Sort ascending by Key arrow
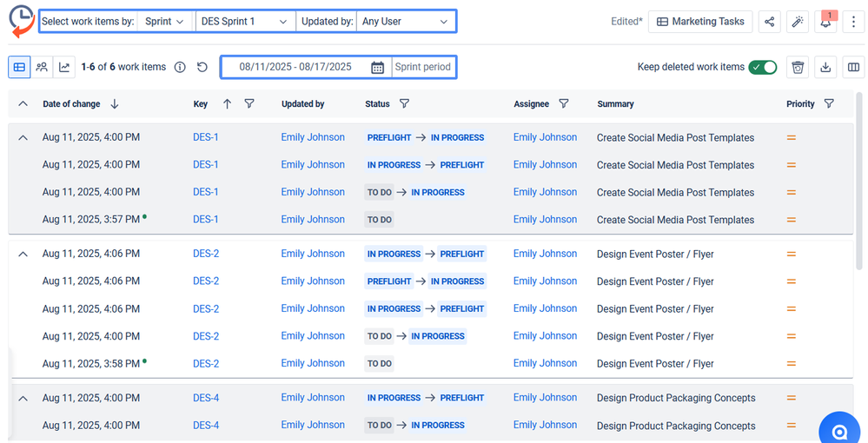Image resolution: width=868 pixels, height=443 pixels. (227, 103)
